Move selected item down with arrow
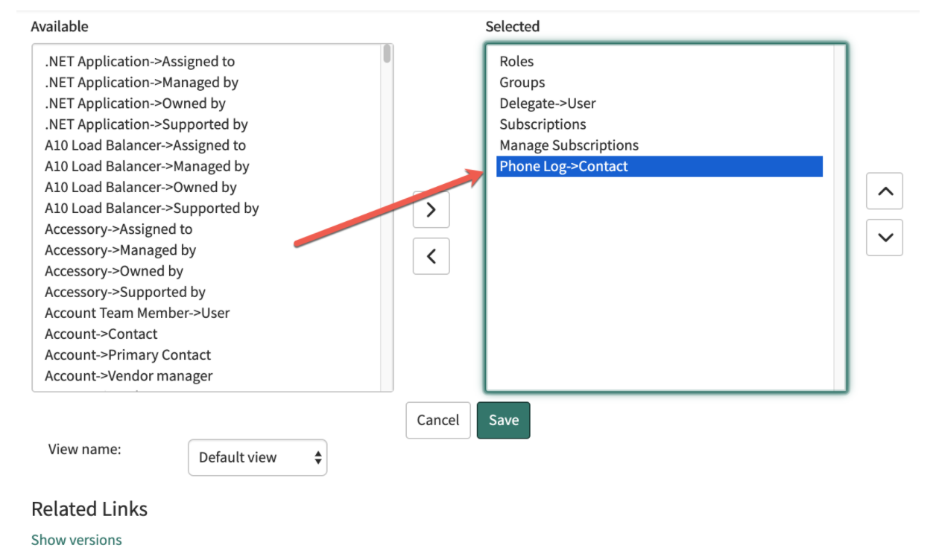 tap(885, 238)
